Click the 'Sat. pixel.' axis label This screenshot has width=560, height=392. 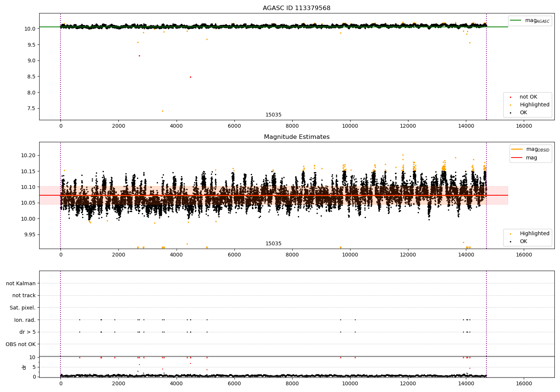click(x=23, y=308)
